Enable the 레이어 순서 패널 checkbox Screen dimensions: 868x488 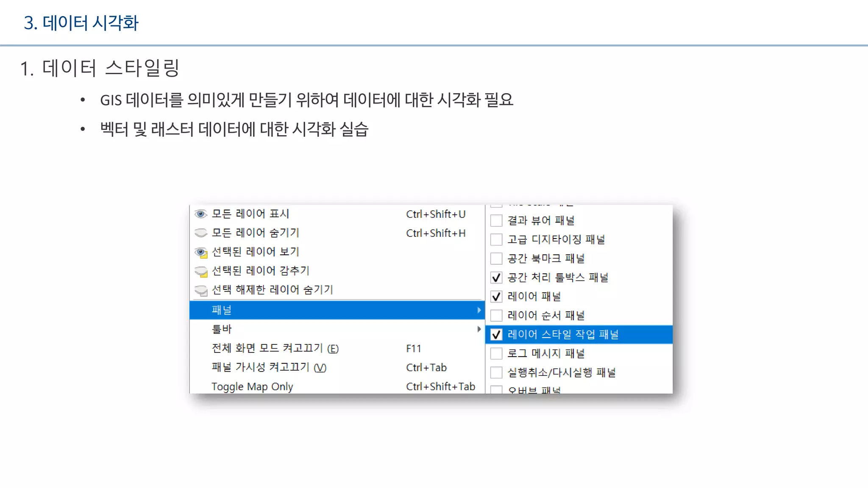[x=496, y=316]
